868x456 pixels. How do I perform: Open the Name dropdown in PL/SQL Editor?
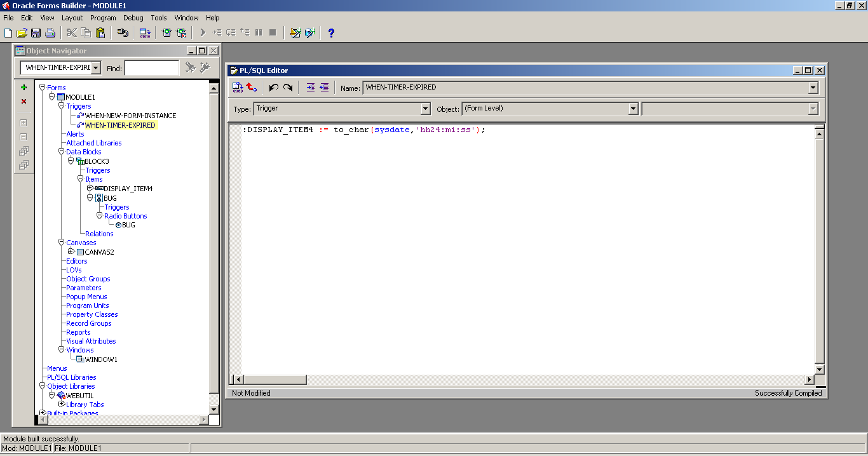point(813,88)
